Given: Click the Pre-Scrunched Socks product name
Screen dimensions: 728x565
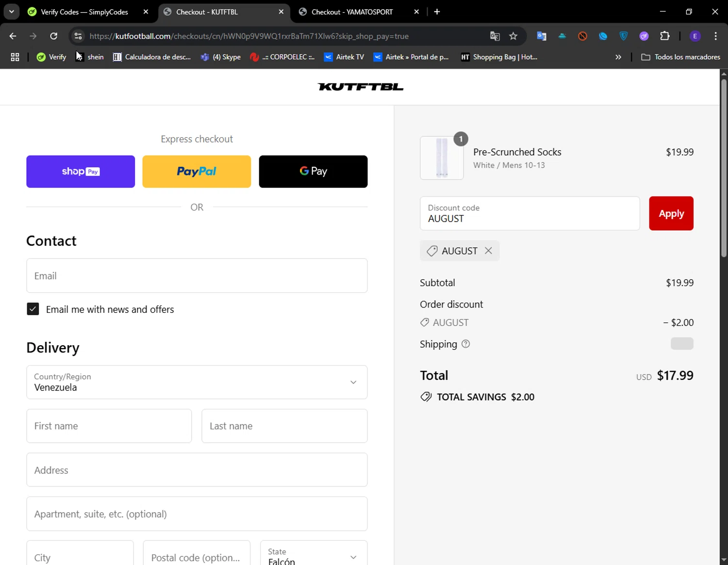Looking at the screenshot, I should [517, 152].
